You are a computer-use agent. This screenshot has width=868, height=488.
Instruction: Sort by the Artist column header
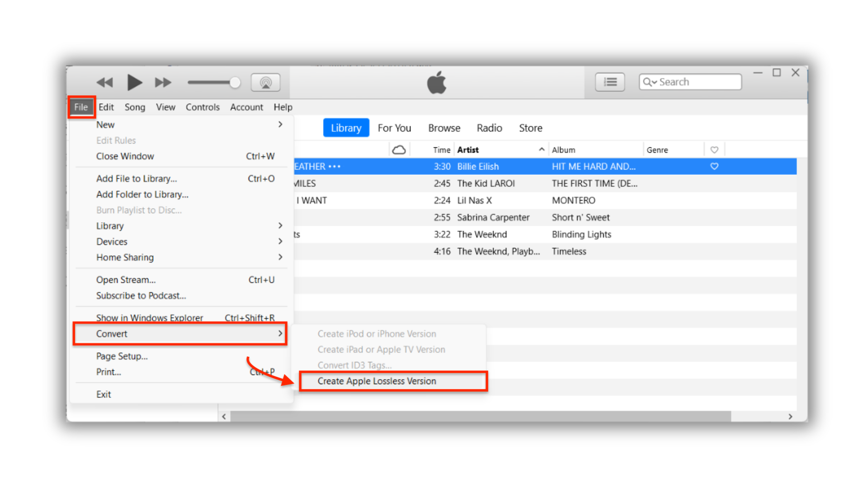pyautogui.click(x=468, y=150)
